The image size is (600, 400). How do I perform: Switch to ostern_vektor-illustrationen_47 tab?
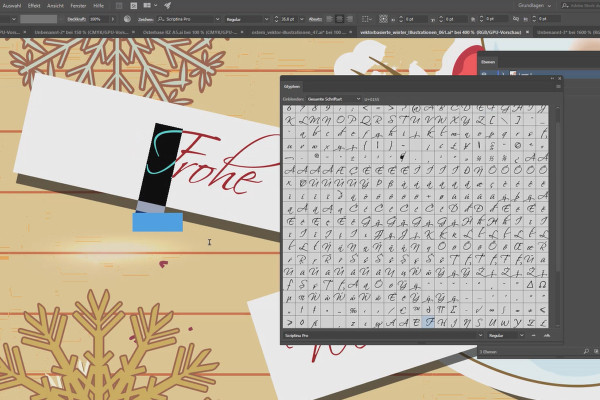pos(299,33)
